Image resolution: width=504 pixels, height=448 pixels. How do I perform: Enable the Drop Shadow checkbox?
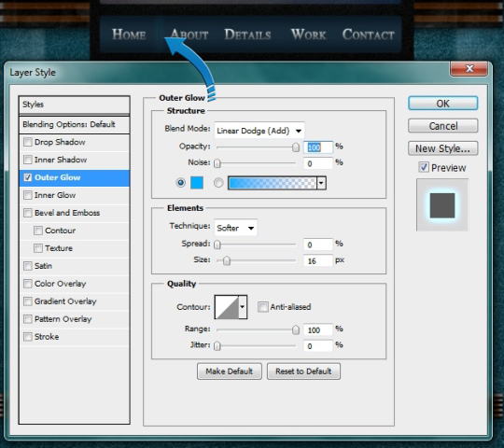tap(28, 142)
